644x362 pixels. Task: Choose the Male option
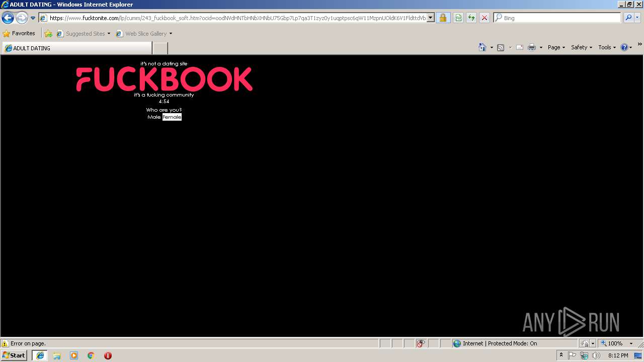(154, 117)
